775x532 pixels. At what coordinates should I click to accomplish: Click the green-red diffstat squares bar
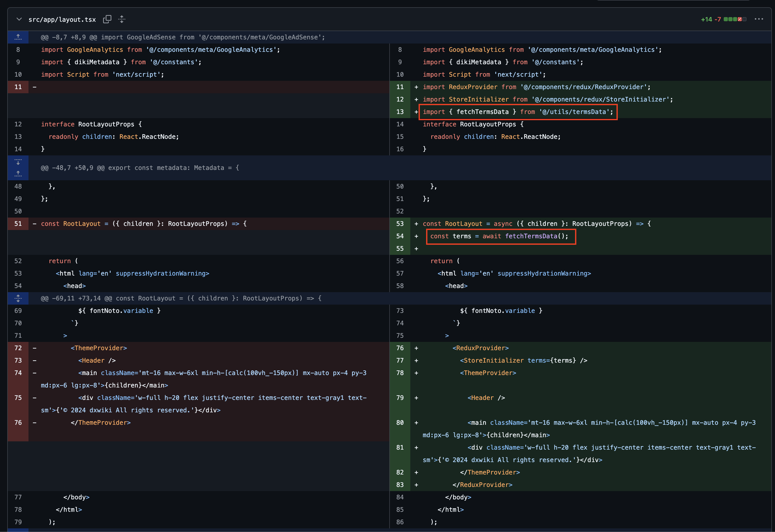pos(735,19)
